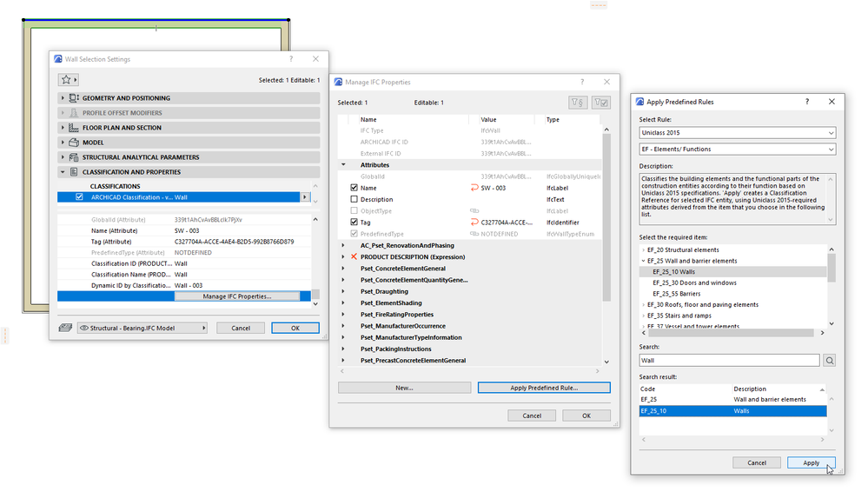Click the layer icon beside Structural - Bearing
This screenshot has height=492, width=868.
[65, 328]
